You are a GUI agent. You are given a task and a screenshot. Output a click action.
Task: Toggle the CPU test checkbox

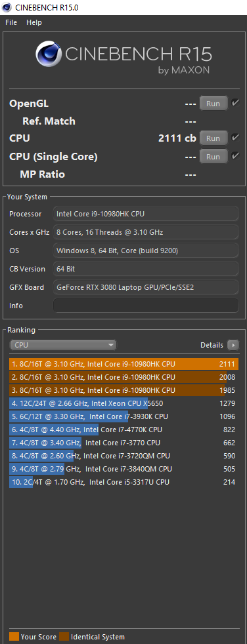pos(235,138)
